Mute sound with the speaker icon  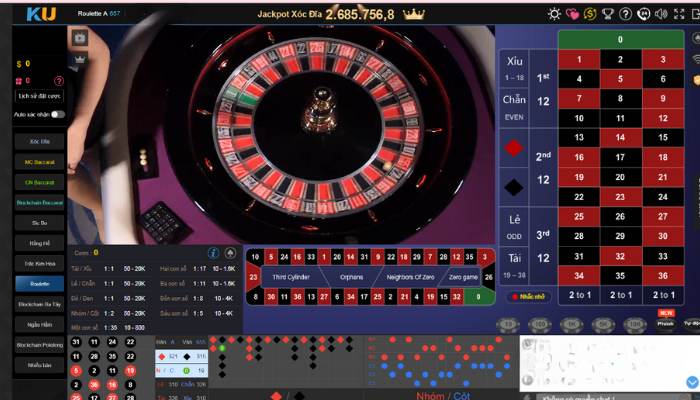(x=661, y=14)
